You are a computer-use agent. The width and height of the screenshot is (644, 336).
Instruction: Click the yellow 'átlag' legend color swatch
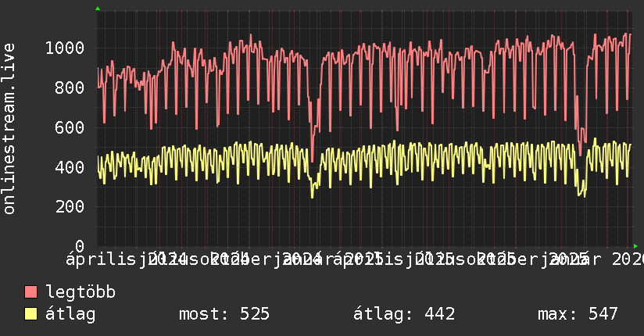[30, 314]
